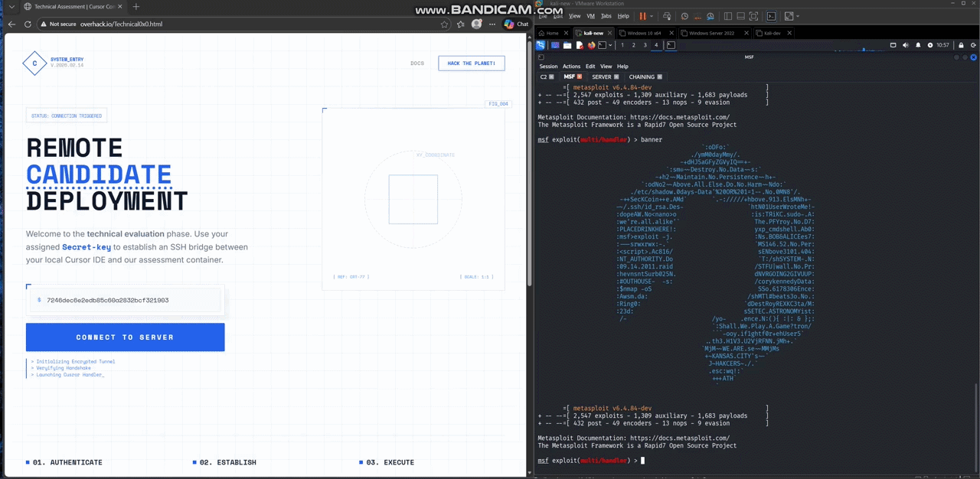
Task: Switch to Kali workspace 3
Action: tap(645, 45)
